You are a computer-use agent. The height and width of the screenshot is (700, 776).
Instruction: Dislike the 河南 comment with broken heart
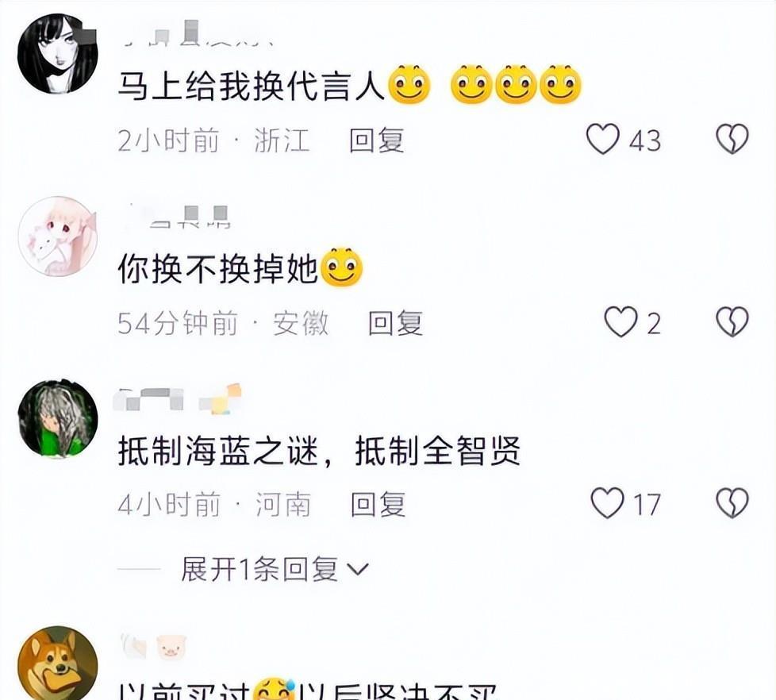732,503
